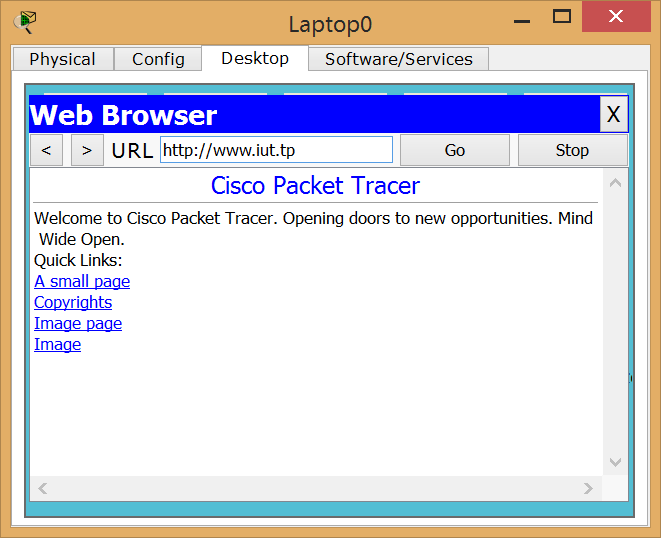Viewport: 661px width, 538px height.
Task: Click the scroll up arrow of page
Action: pos(615,183)
